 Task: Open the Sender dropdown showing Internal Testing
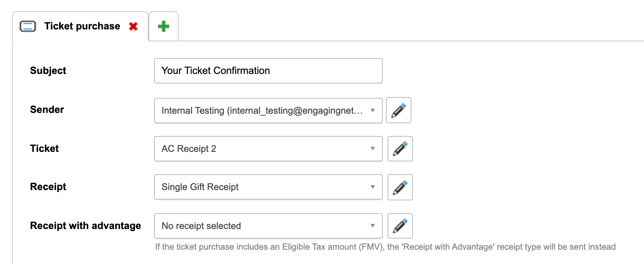point(262,111)
